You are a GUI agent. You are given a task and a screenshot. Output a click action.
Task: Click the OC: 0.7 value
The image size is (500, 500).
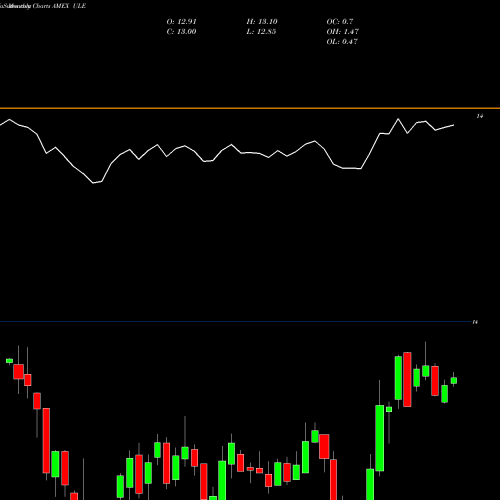coord(340,22)
